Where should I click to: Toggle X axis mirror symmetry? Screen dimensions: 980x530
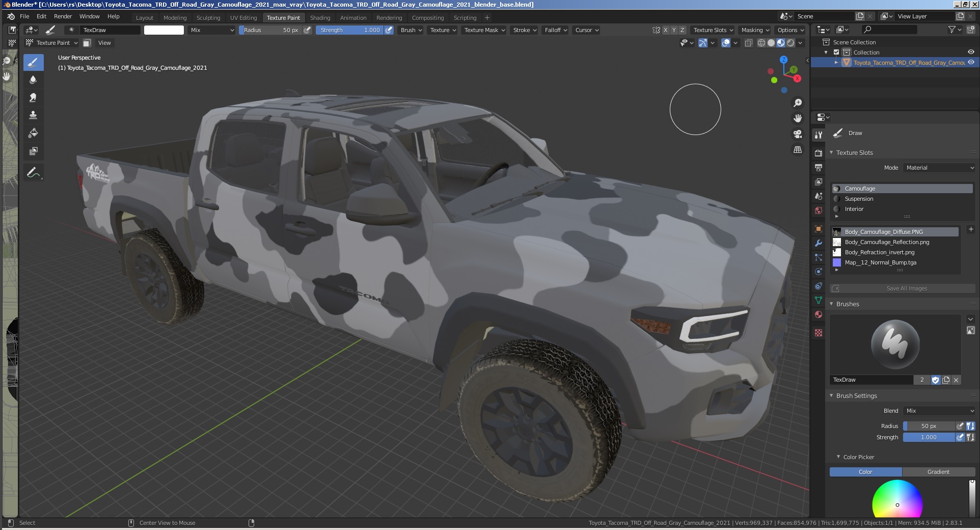[x=665, y=30]
